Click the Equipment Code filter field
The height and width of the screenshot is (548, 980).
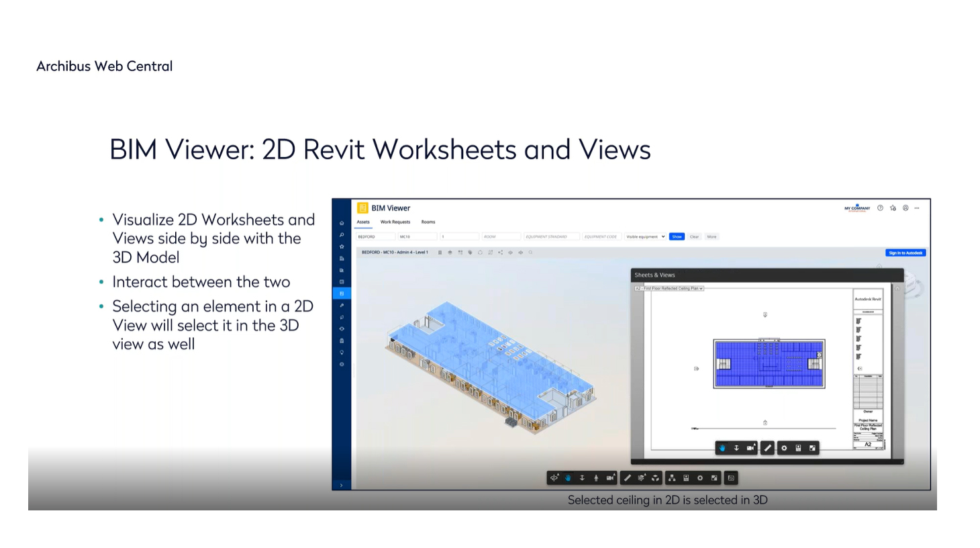(601, 236)
